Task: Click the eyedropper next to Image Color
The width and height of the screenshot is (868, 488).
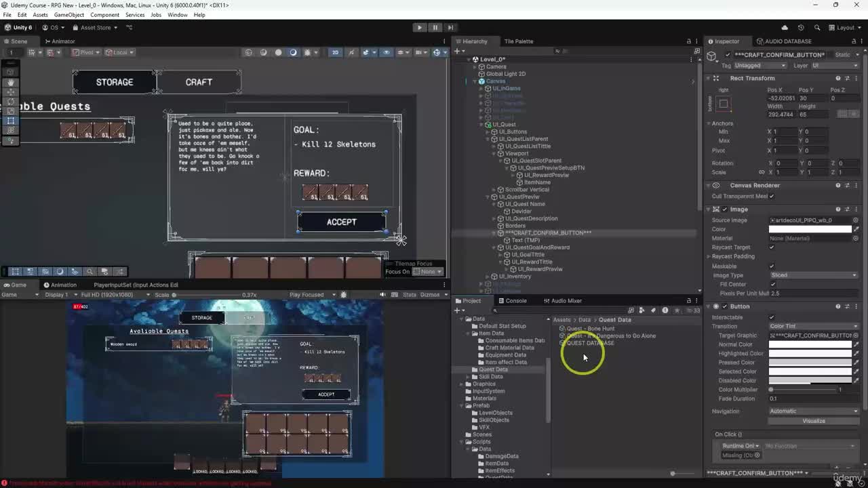Action: coord(856,229)
